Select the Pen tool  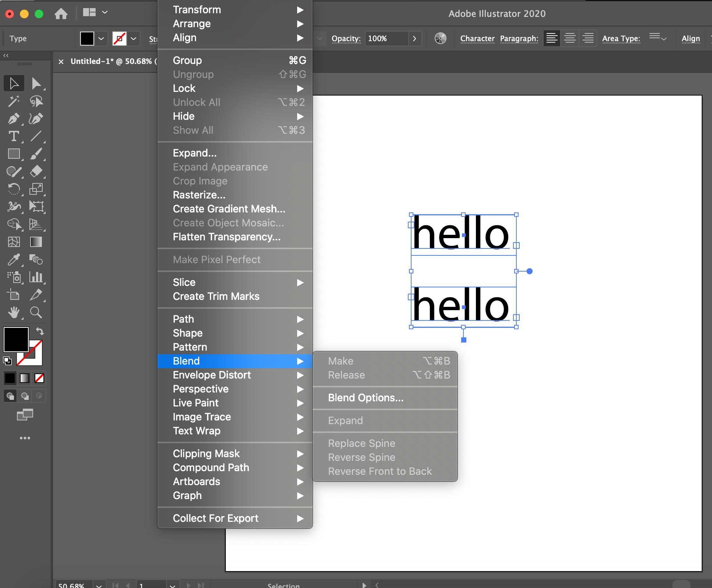click(13, 118)
